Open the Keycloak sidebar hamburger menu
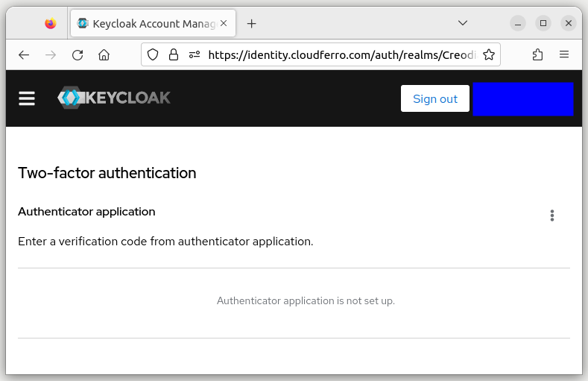Viewport: 588px width, 381px height. tap(27, 98)
